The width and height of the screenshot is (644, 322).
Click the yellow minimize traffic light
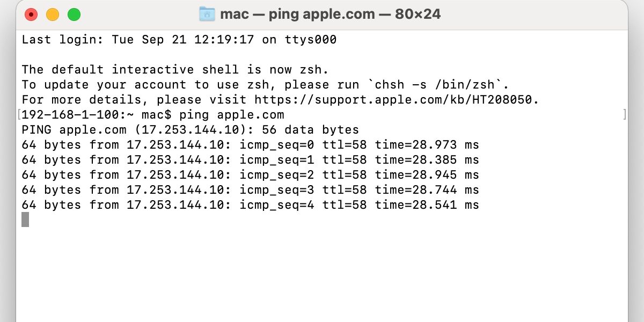pyautogui.click(x=53, y=14)
